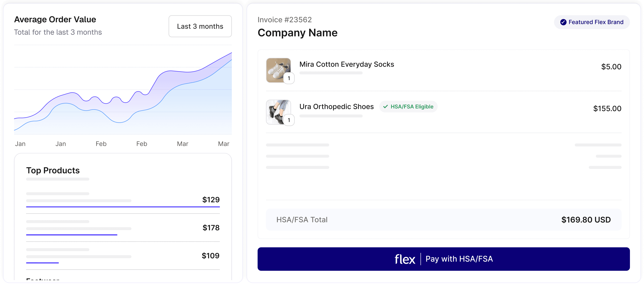The height and width of the screenshot is (286, 644).
Task: Select the Ura Orthopedic Shoes title
Action: [x=336, y=107]
